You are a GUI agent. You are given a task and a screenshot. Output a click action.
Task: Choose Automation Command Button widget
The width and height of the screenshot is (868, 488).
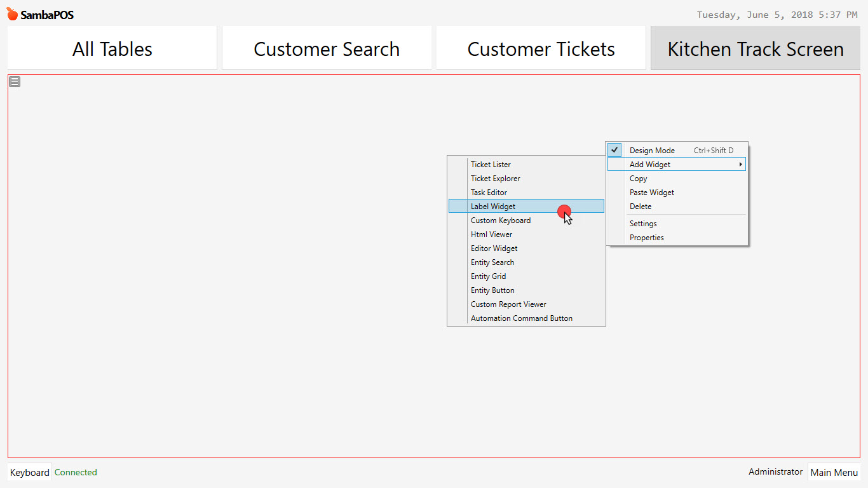click(x=521, y=318)
